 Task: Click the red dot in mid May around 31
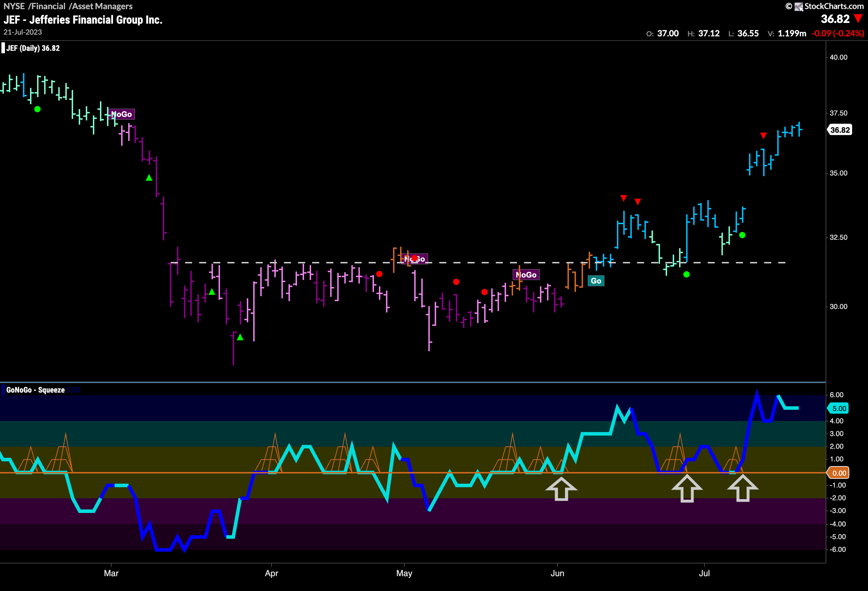click(456, 282)
